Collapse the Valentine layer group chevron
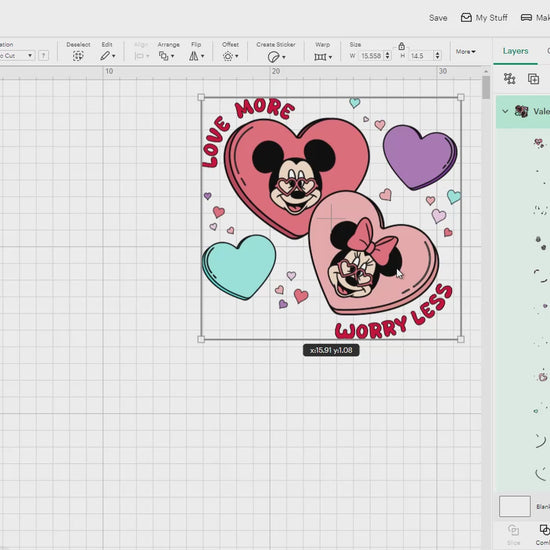550x550 pixels. [505, 112]
